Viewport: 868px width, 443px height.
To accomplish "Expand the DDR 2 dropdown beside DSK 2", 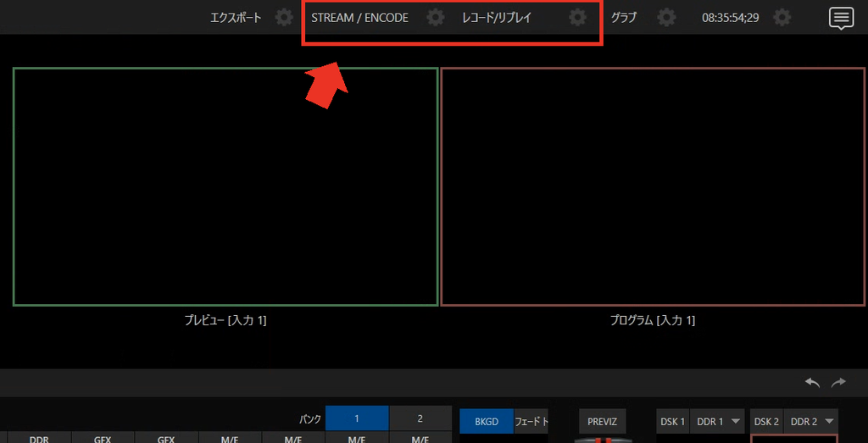I will pos(810,422).
